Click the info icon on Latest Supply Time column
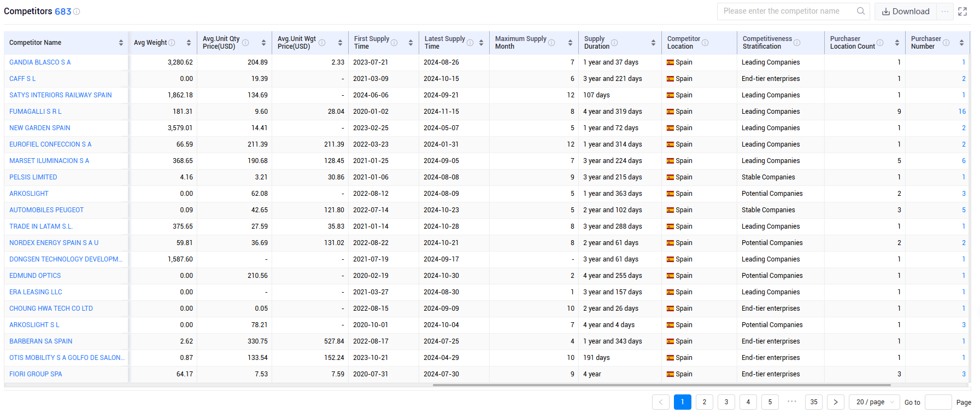Screen dimensions: 980x413 tap(470, 43)
